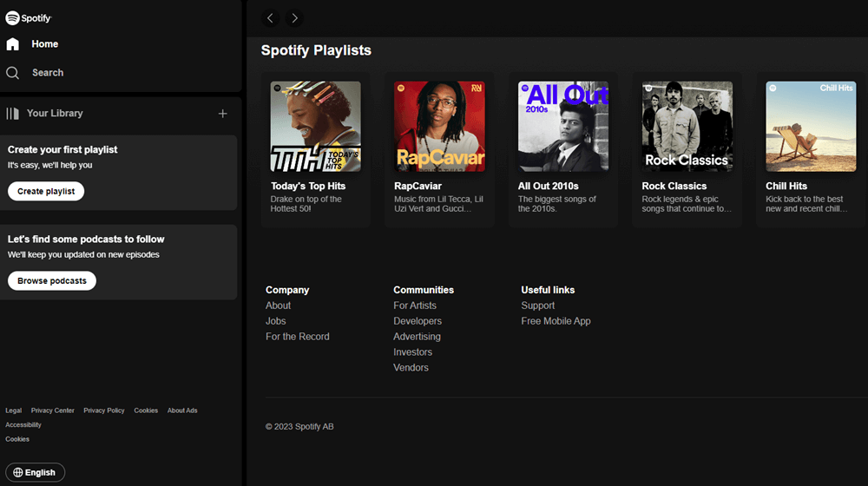
Task: Click the 'Music from Lil Tecca' description
Action: pyautogui.click(x=438, y=204)
